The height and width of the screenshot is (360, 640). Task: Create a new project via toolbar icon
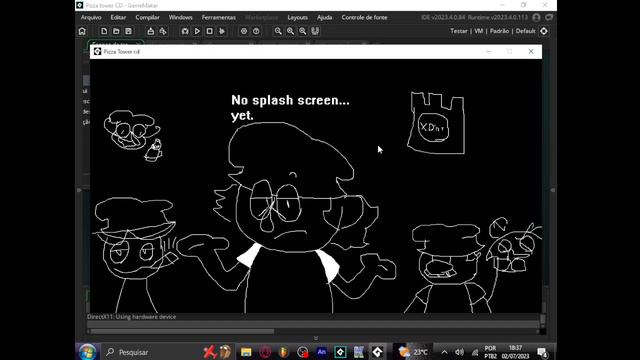point(104,31)
